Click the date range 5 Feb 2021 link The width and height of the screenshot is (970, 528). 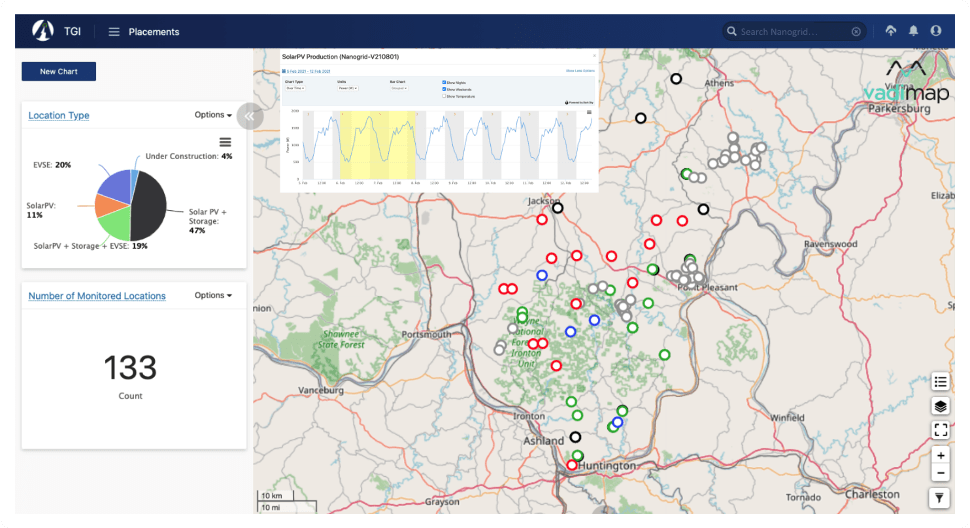308,71
